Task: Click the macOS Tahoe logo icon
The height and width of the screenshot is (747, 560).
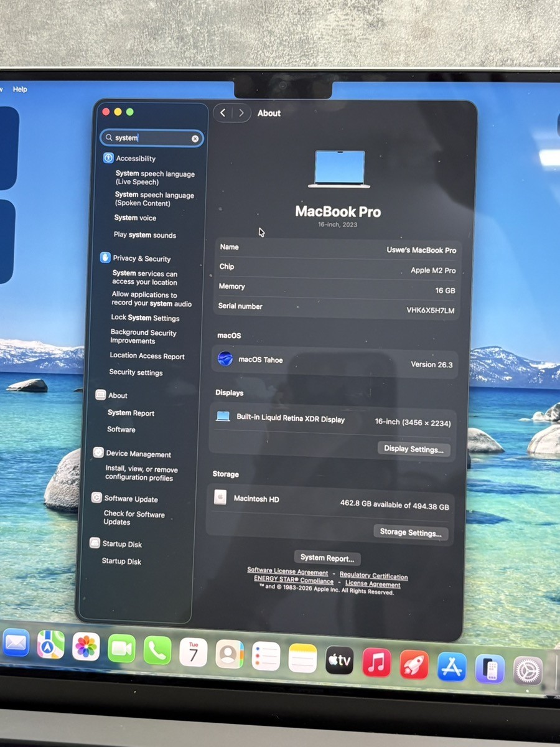Action: 225,359
